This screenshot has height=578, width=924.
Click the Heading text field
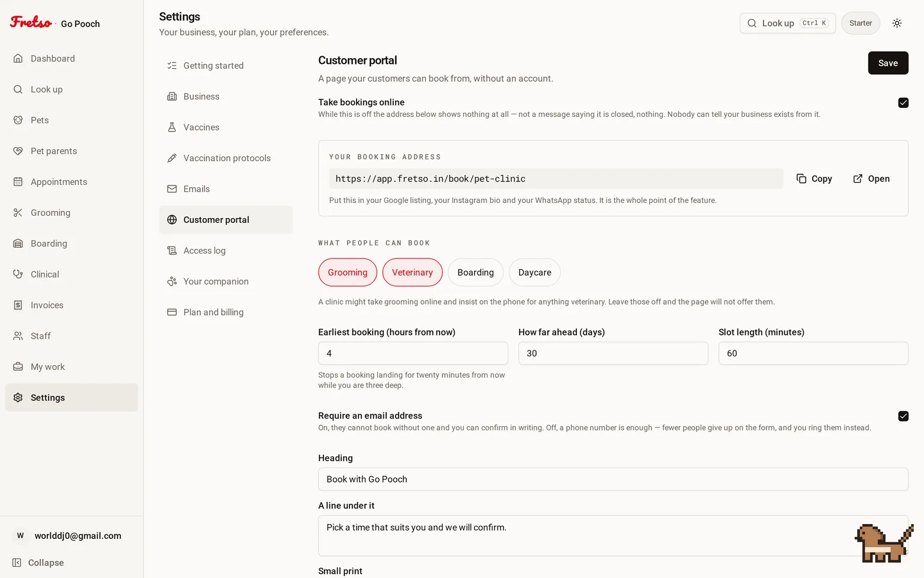[613, 479]
